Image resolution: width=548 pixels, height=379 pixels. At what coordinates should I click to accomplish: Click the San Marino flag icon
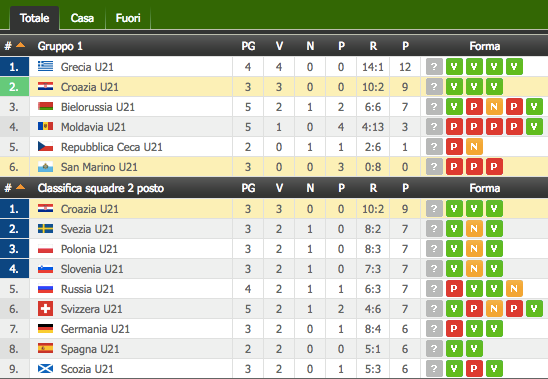45,167
